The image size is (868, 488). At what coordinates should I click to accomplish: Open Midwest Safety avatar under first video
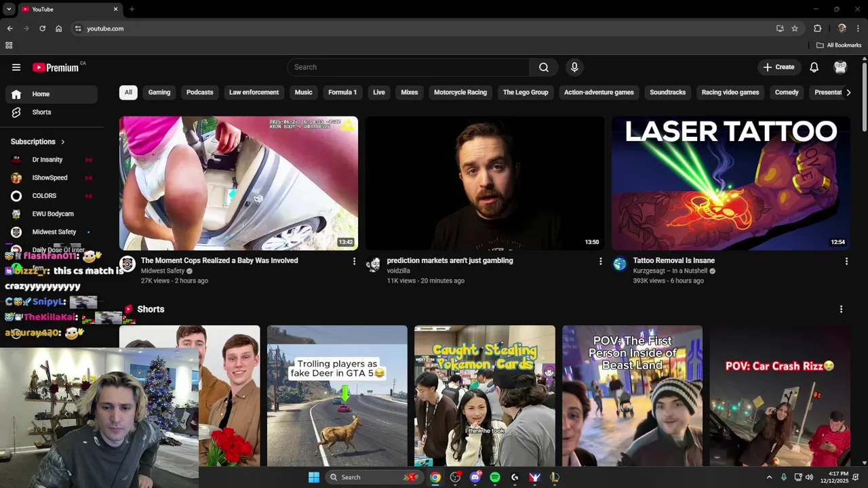(127, 264)
